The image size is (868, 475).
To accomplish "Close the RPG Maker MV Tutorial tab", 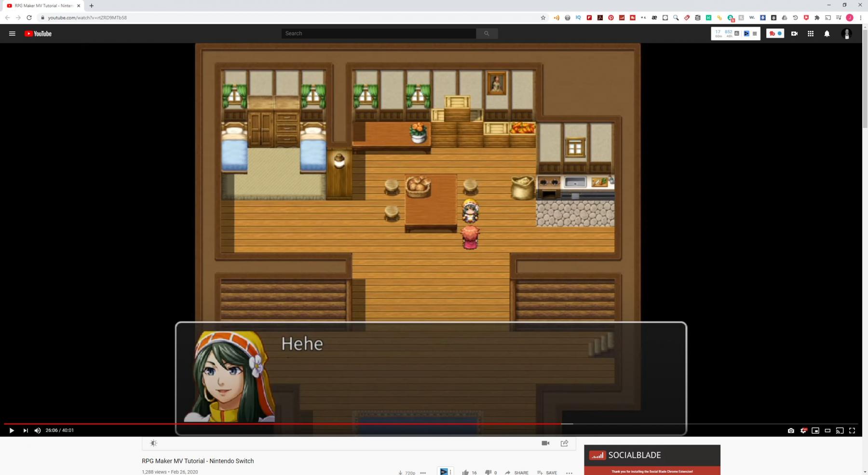I will (x=79, y=6).
